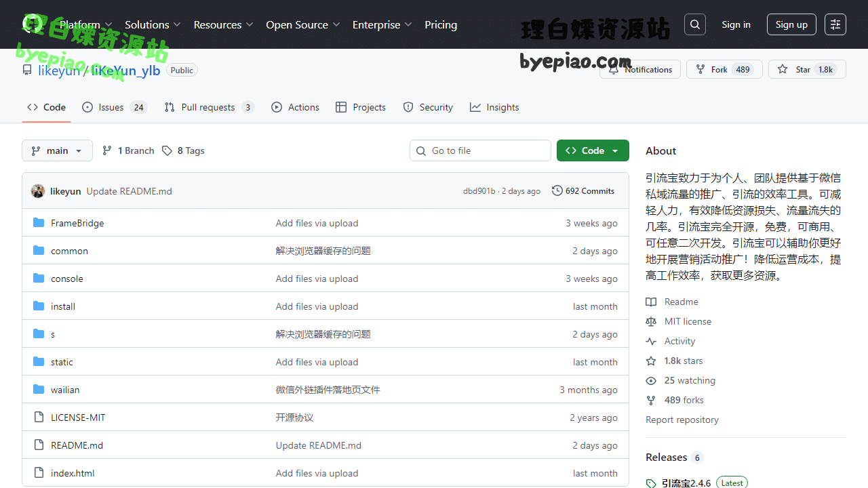Click Report repository link
Viewport: 868px width, 488px height.
click(682, 420)
